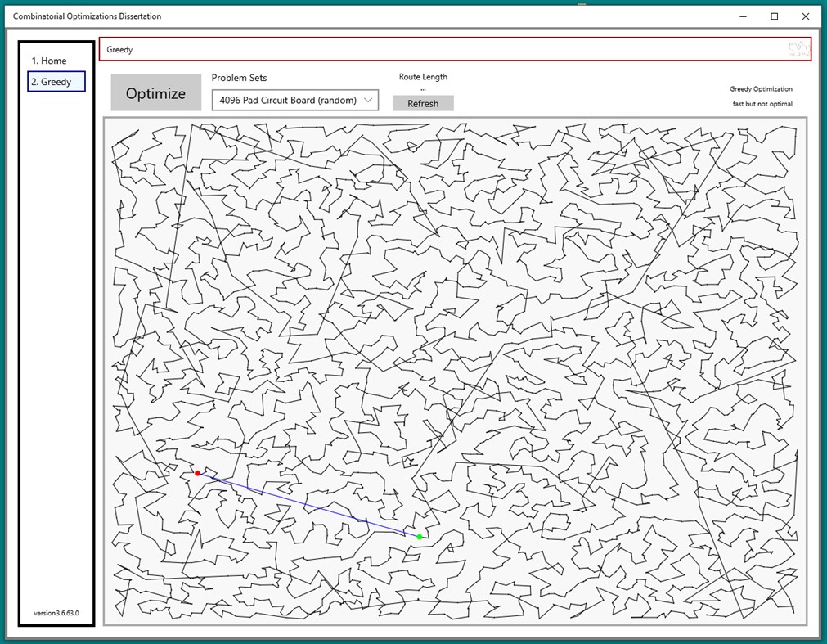Click the small route sketch icon in the header bar
Viewport: 827px width, 644px height.
pos(798,49)
